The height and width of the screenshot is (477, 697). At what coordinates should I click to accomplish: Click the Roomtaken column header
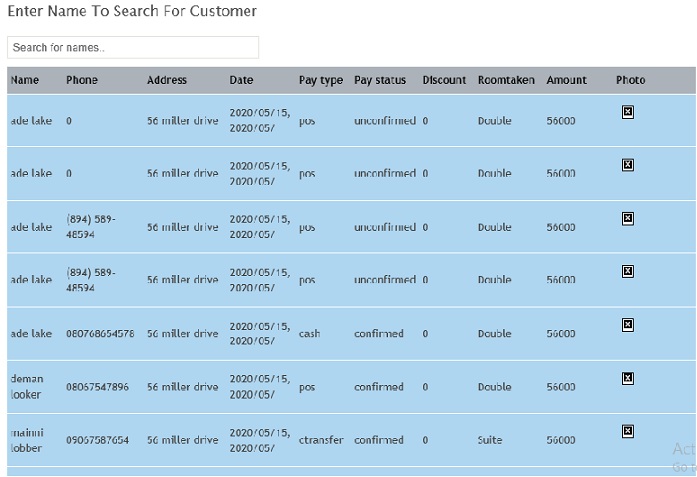[x=506, y=80]
